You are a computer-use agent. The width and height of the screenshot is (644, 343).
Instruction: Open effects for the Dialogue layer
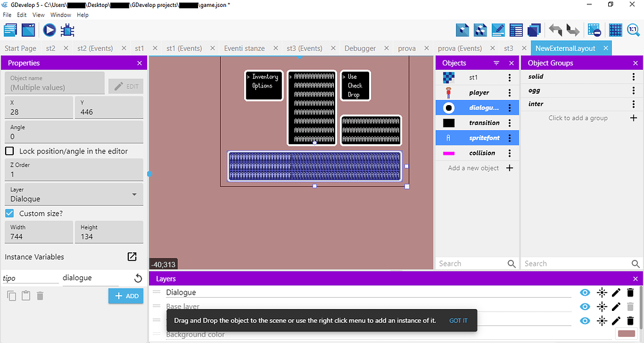tap(602, 293)
